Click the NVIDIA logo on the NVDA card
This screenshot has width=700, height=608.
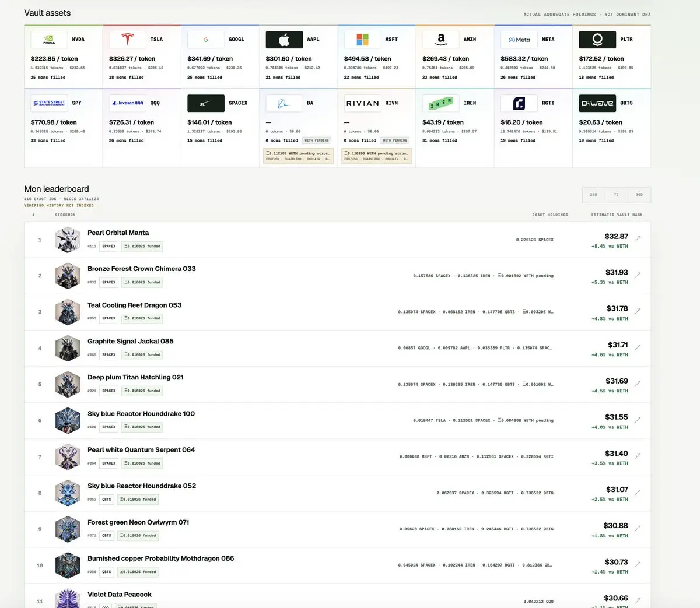click(49, 40)
